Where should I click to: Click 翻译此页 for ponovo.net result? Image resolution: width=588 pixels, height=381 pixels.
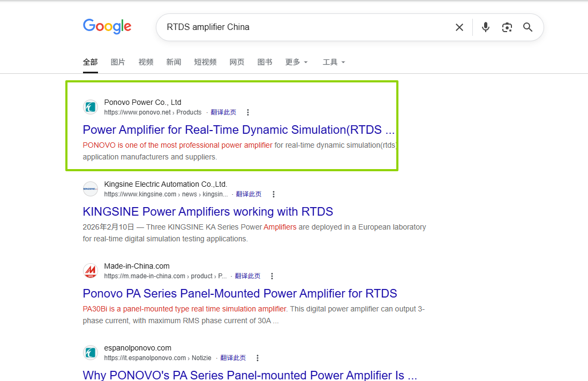(x=223, y=112)
